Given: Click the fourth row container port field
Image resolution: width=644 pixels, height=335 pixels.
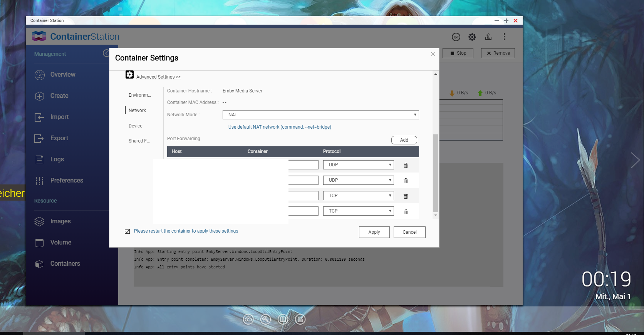Looking at the screenshot, I should 304,211.
